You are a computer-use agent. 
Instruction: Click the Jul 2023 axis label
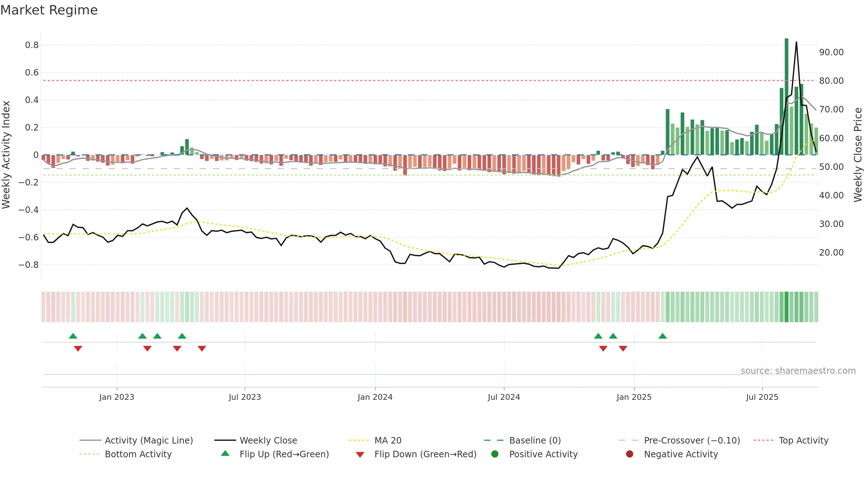tap(245, 397)
